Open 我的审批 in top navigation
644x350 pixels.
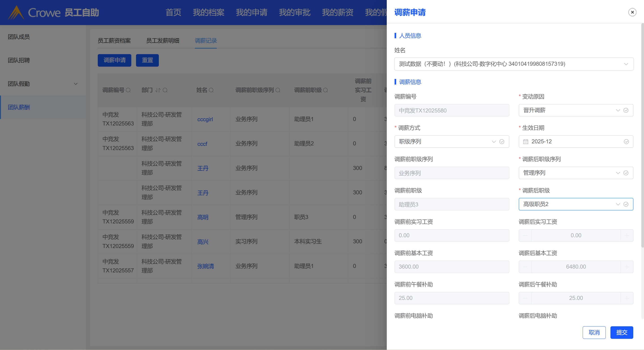pos(295,12)
